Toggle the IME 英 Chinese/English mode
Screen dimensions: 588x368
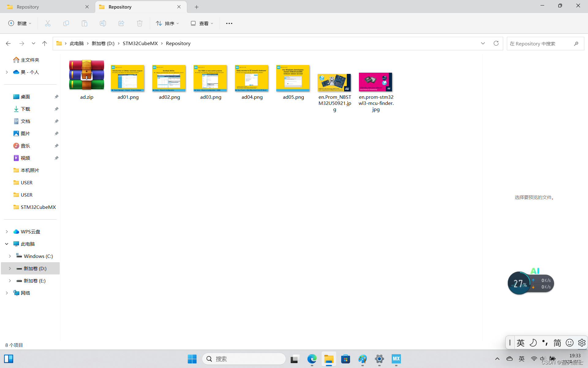tap(521, 343)
